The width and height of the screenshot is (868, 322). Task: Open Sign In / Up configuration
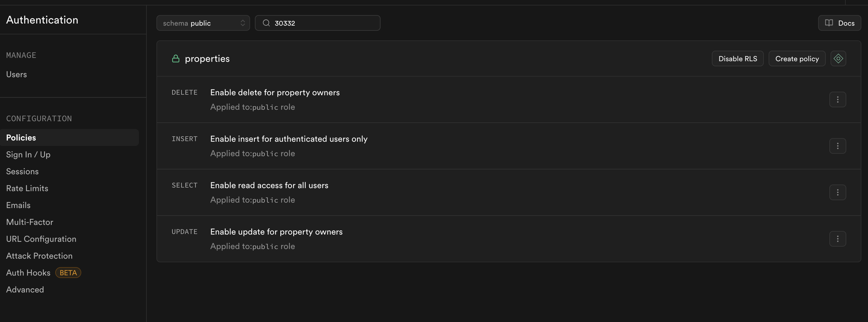(x=28, y=154)
